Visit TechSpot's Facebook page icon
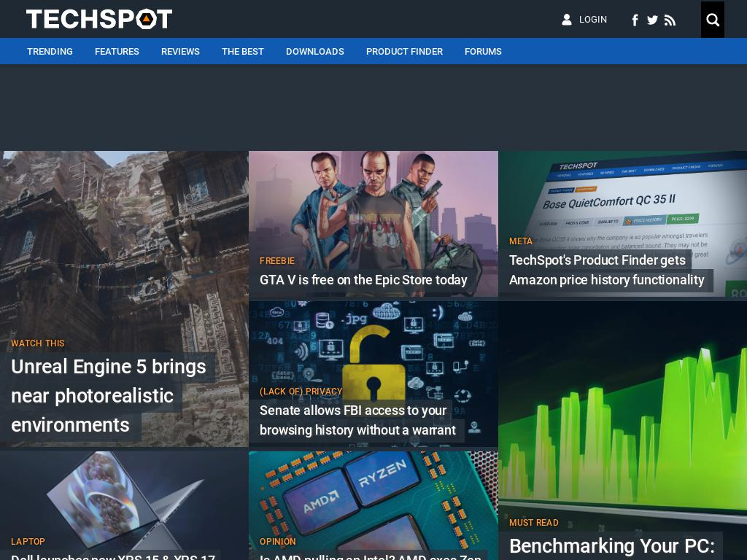Image resolution: width=747 pixels, height=560 pixels. coord(635,20)
